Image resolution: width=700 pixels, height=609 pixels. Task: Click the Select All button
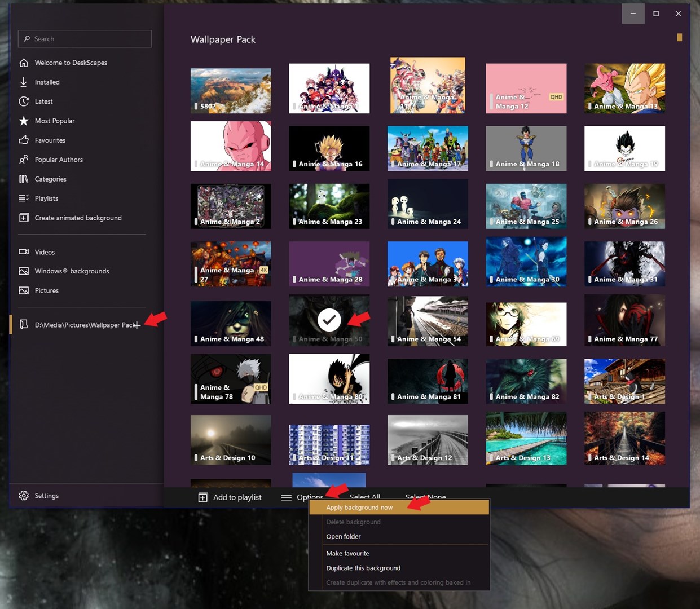coord(365,497)
